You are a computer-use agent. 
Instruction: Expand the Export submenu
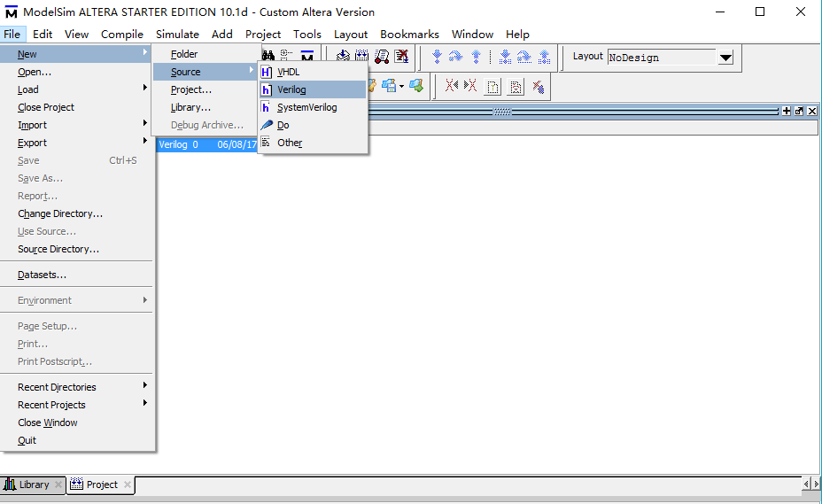click(76, 143)
